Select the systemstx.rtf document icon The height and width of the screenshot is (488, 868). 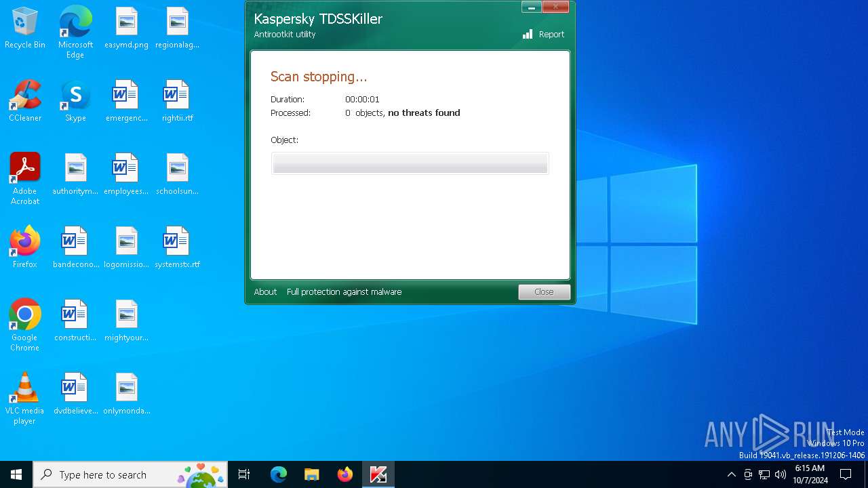pos(177,248)
